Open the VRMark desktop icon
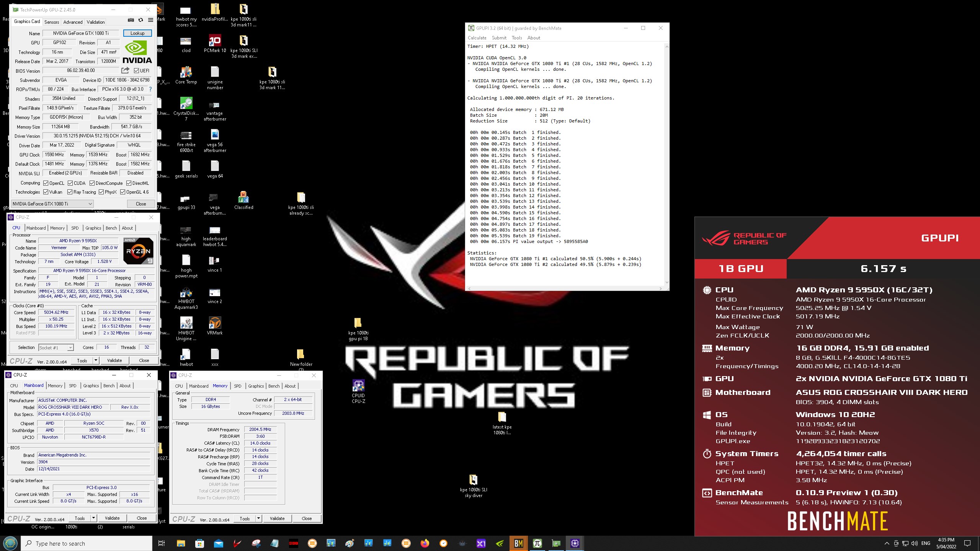The height and width of the screenshot is (551, 980). 215,326
